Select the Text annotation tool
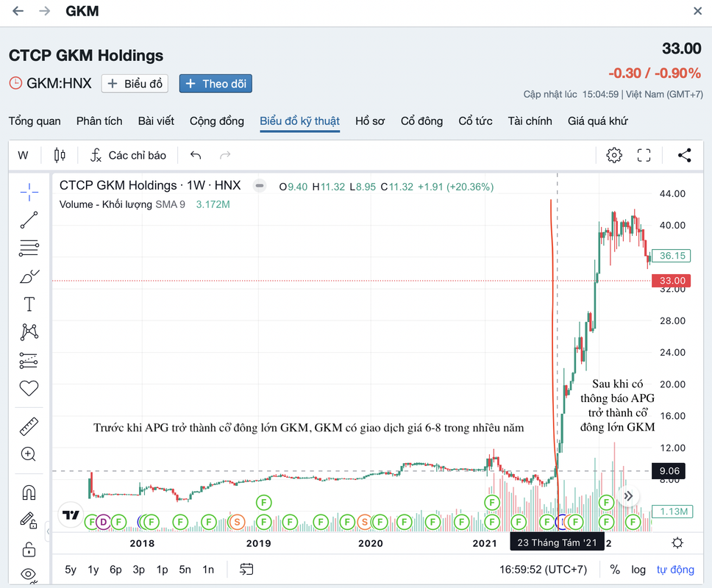712x588 pixels. pos(29,304)
